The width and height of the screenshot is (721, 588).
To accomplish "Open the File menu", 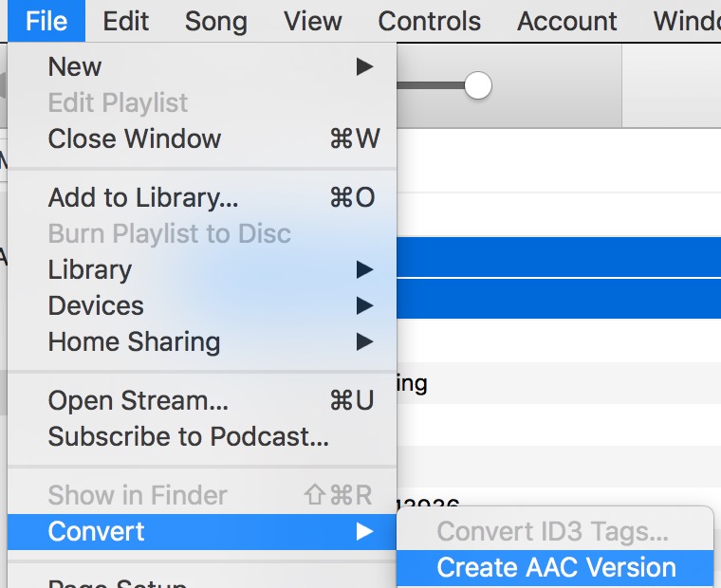I will [46, 21].
